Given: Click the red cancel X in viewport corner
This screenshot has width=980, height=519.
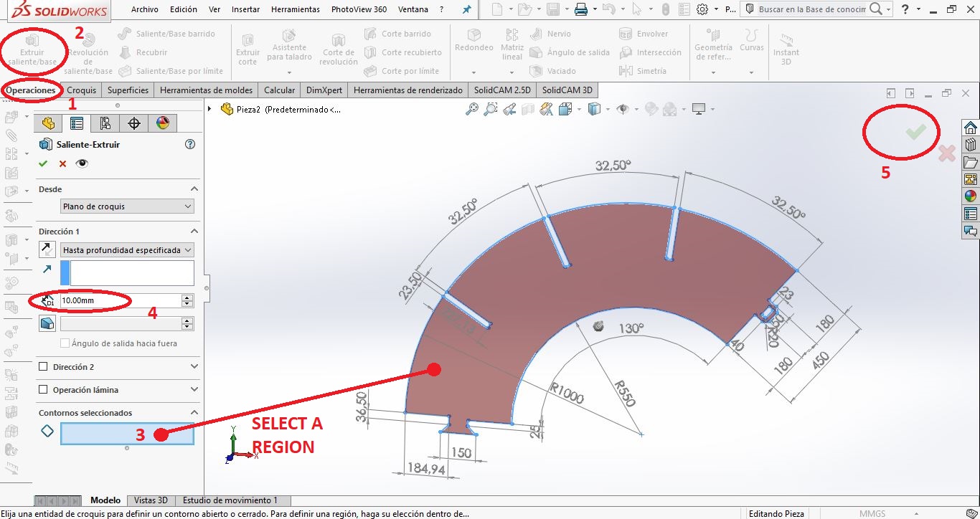Looking at the screenshot, I should pyautogui.click(x=947, y=153).
